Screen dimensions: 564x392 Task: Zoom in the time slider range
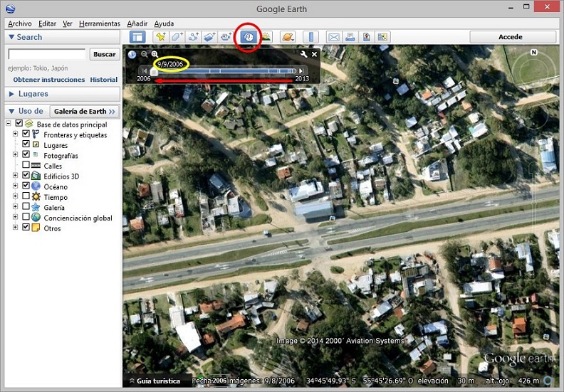155,54
